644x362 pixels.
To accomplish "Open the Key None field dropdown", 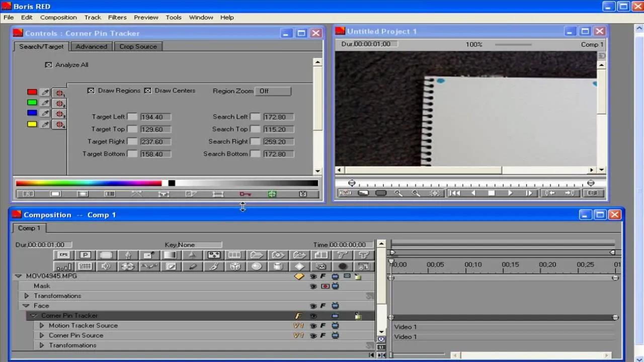I will click(200, 245).
